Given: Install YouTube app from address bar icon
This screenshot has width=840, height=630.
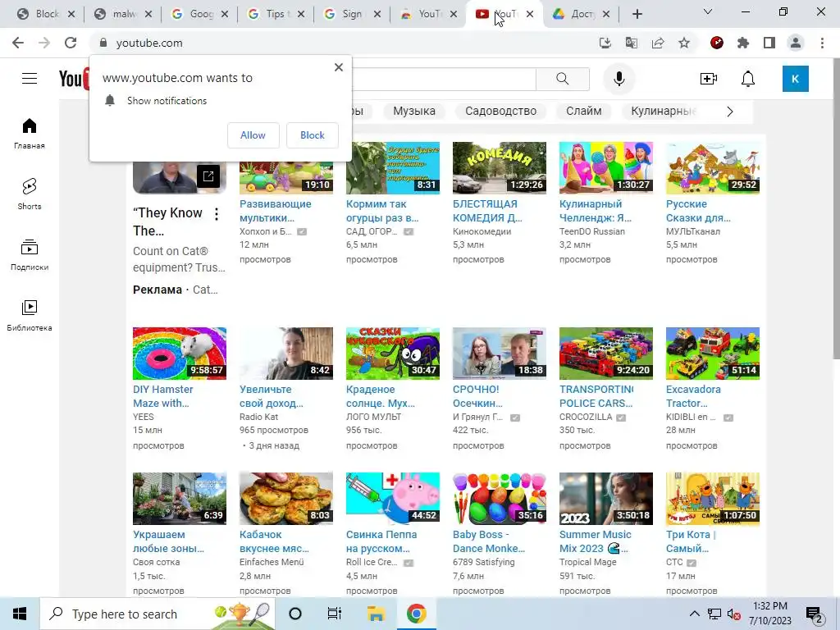Looking at the screenshot, I should [605, 43].
